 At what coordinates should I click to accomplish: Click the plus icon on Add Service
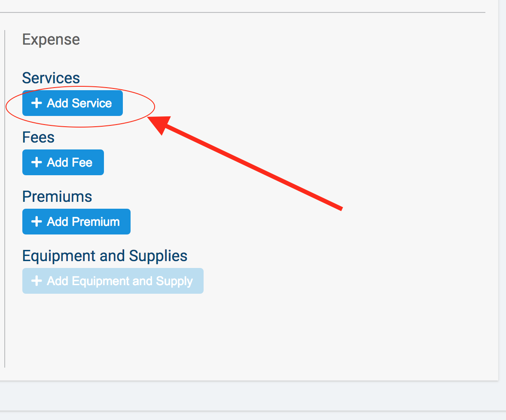[37, 103]
